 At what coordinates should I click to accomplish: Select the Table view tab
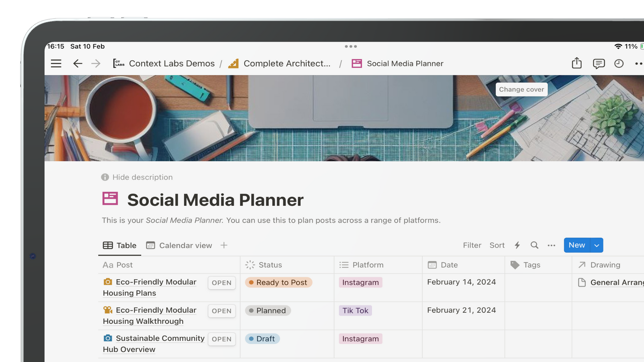pyautogui.click(x=120, y=245)
